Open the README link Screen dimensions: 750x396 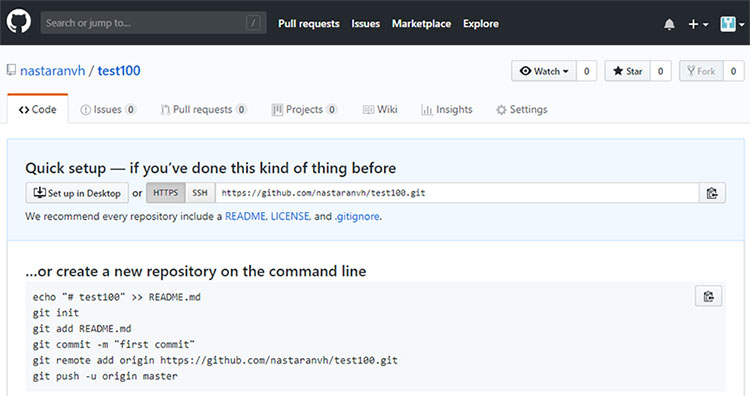[245, 216]
